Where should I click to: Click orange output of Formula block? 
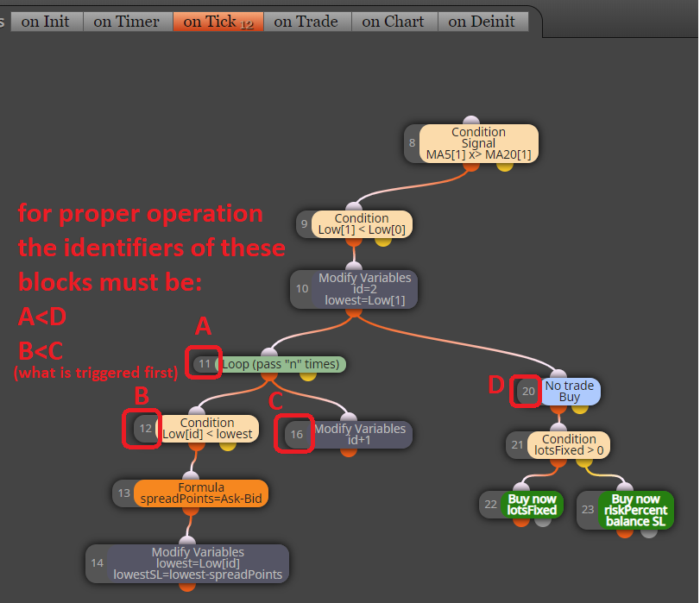191,511
